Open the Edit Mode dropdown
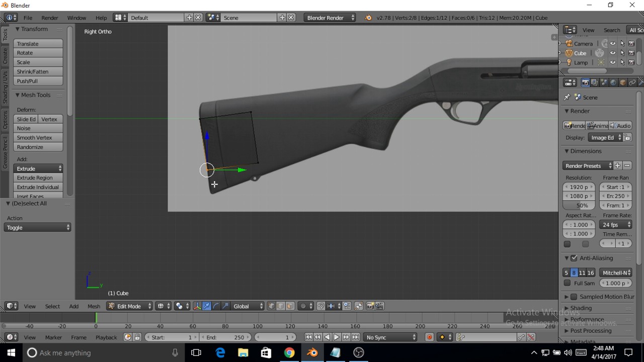 point(129,306)
